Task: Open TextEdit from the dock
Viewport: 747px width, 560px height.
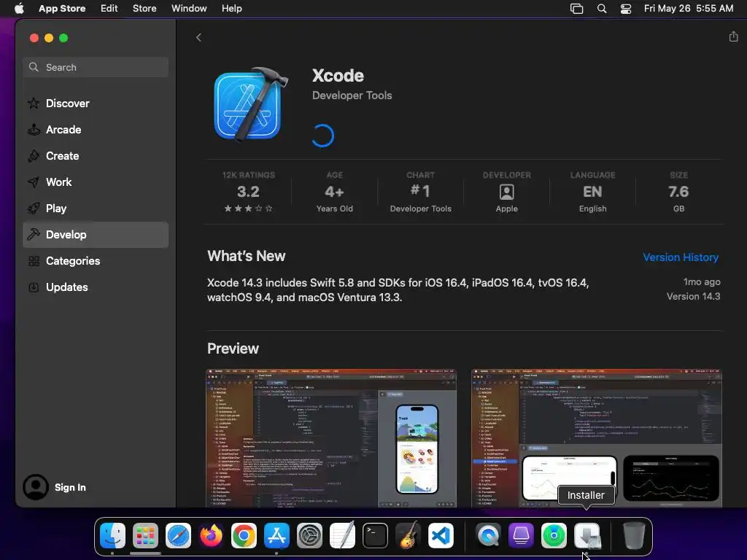Action: pyautogui.click(x=343, y=536)
